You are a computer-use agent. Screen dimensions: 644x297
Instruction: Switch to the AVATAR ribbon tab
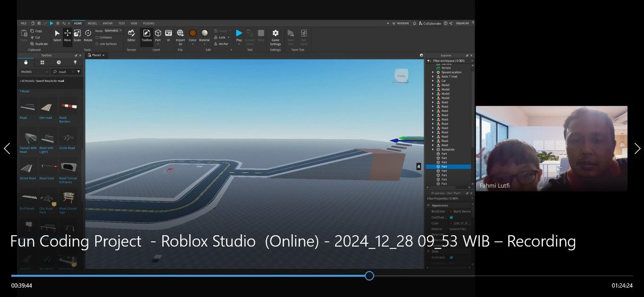(x=108, y=23)
